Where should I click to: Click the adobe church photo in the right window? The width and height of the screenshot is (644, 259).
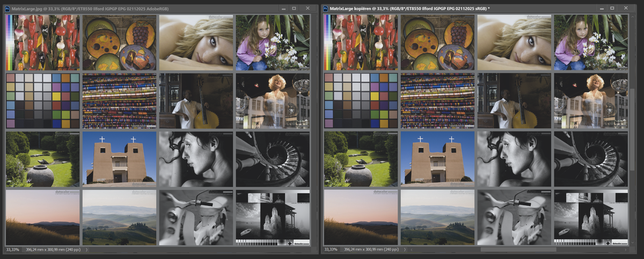tap(437, 159)
